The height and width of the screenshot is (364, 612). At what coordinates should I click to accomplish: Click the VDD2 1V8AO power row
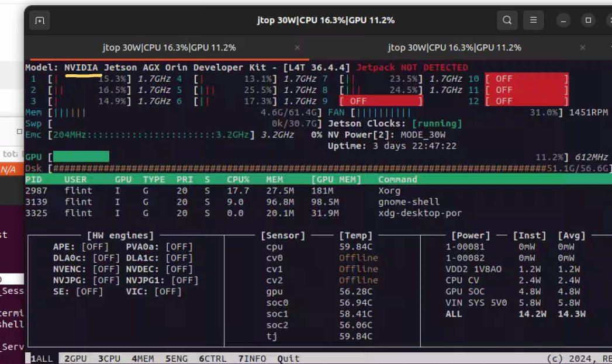pos(513,269)
